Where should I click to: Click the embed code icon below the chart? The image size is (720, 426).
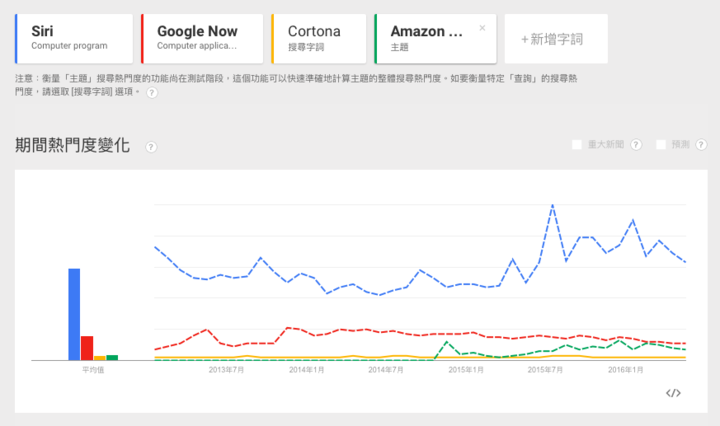click(673, 393)
